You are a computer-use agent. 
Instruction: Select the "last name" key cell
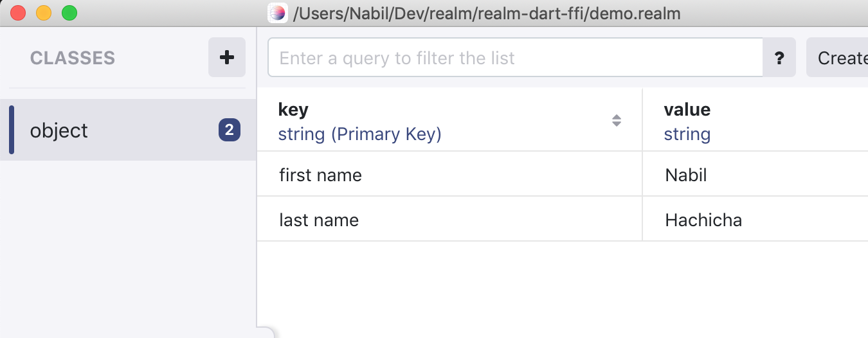449,219
